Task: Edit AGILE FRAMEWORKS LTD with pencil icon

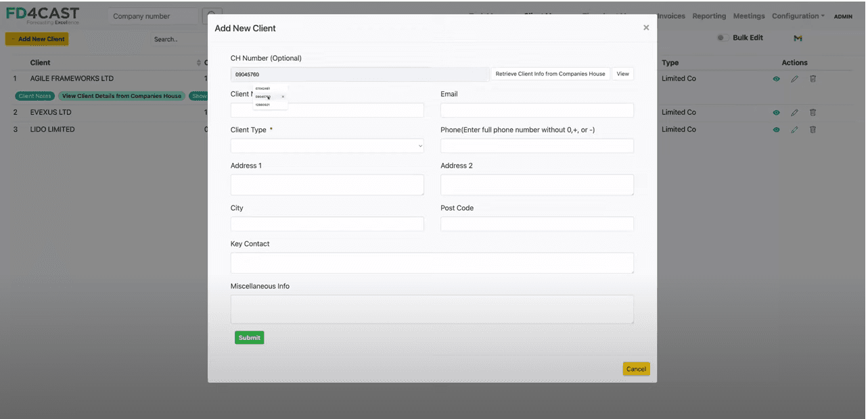Action: tap(794, 79)
